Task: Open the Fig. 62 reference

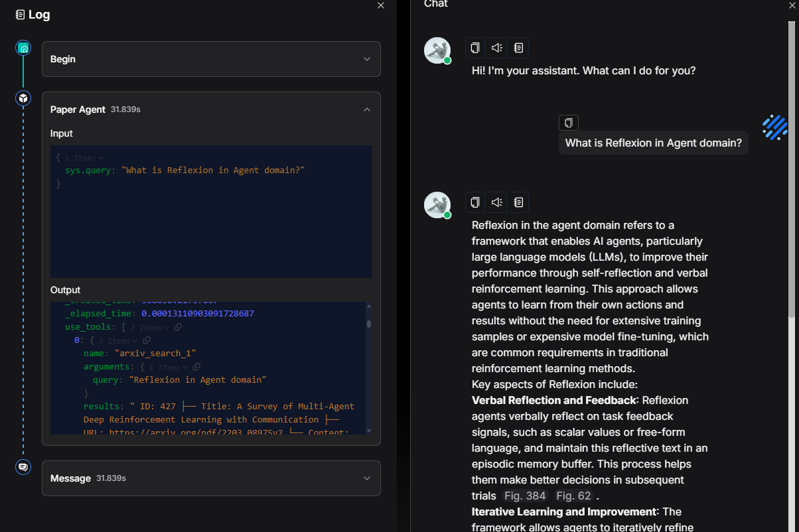Action: coord(573,496)
